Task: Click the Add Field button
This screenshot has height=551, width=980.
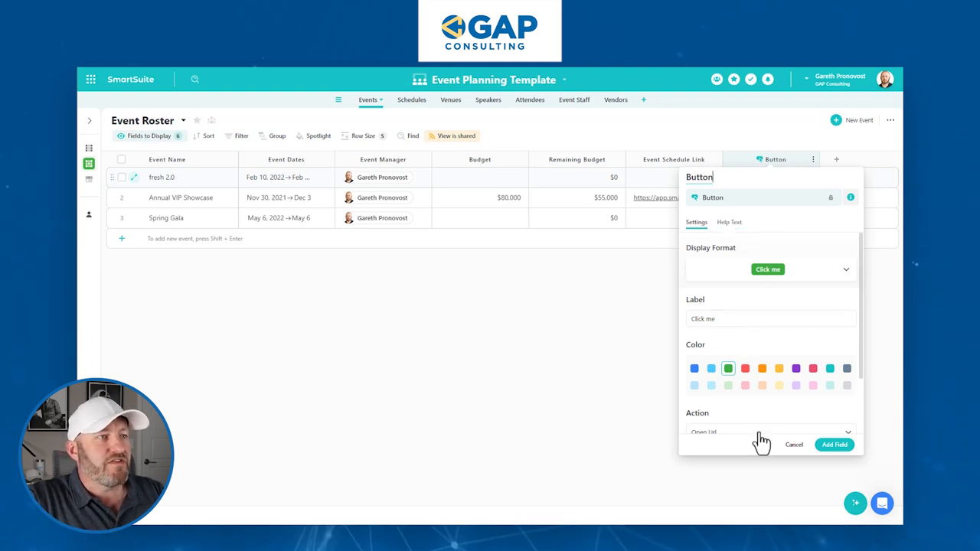Action: click(835, 445)
